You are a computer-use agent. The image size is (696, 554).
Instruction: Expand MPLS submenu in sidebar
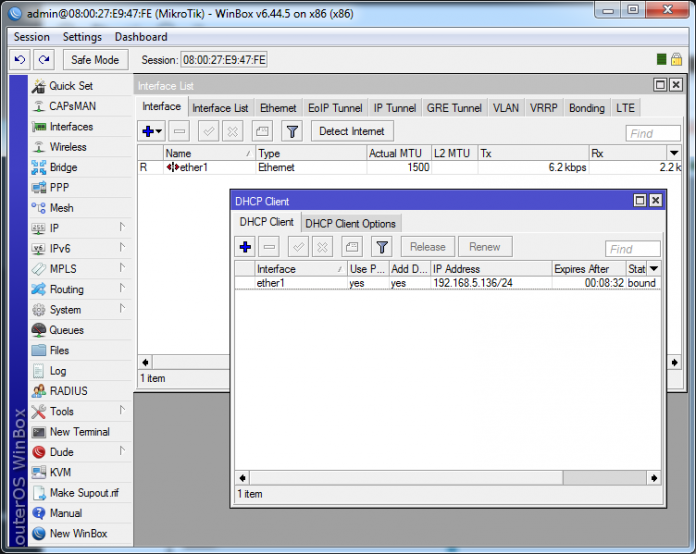[x=122, y=268]
